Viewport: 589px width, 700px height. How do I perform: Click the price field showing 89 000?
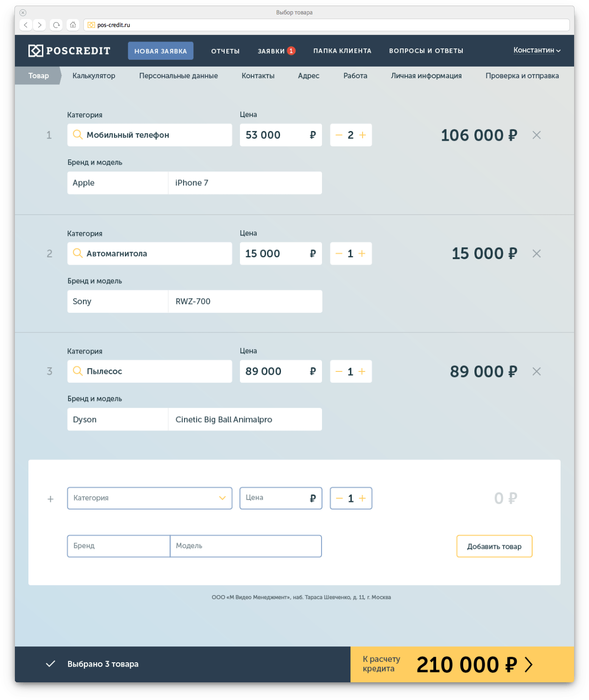tap(275, 371)
